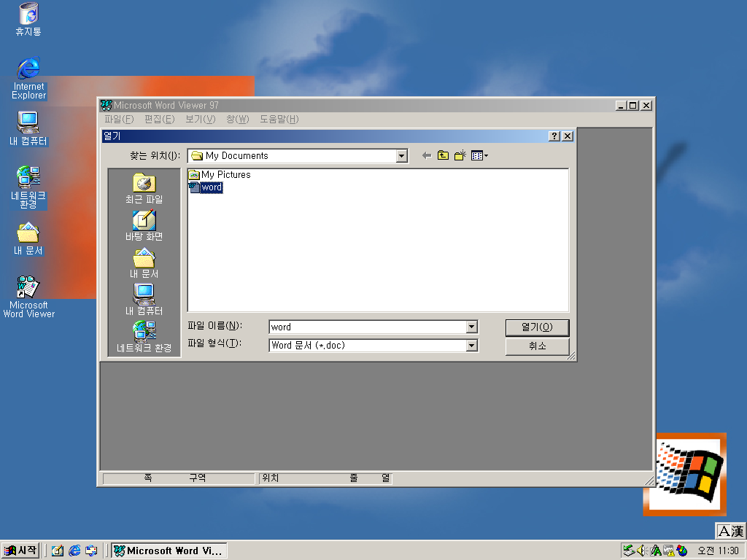The height and width of the screenshot is (560, 747).
Task: Click the 시작 Start button
Action: click(x=20, y=551)
